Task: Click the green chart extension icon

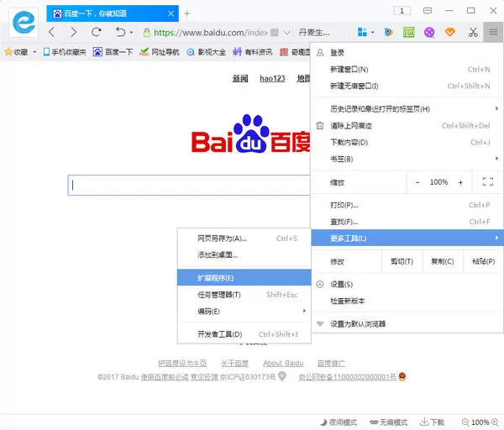Action: point(408,32)
